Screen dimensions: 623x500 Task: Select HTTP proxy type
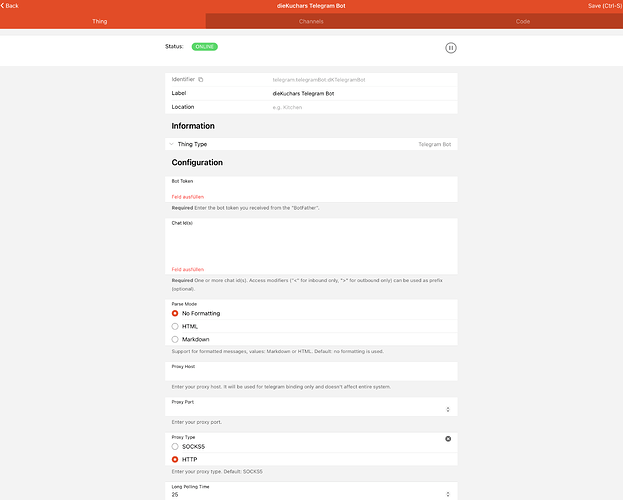click(x=175, y=459)
